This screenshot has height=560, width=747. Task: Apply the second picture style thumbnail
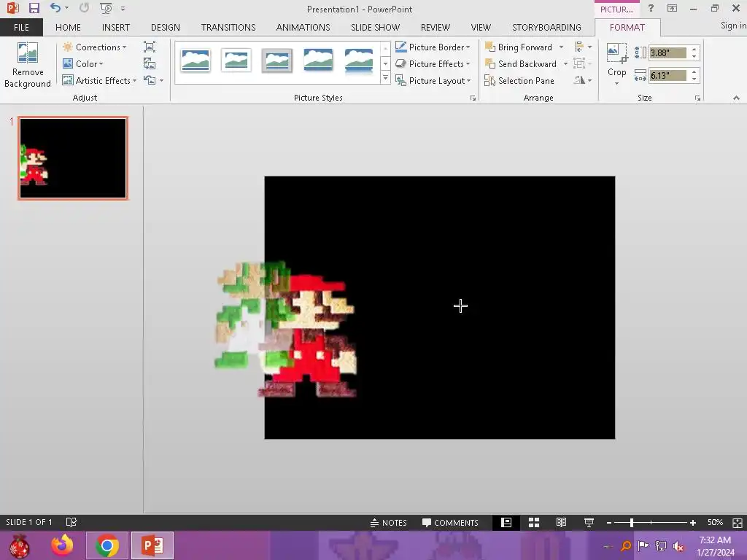pyautogui.click(x=236, y=61)
